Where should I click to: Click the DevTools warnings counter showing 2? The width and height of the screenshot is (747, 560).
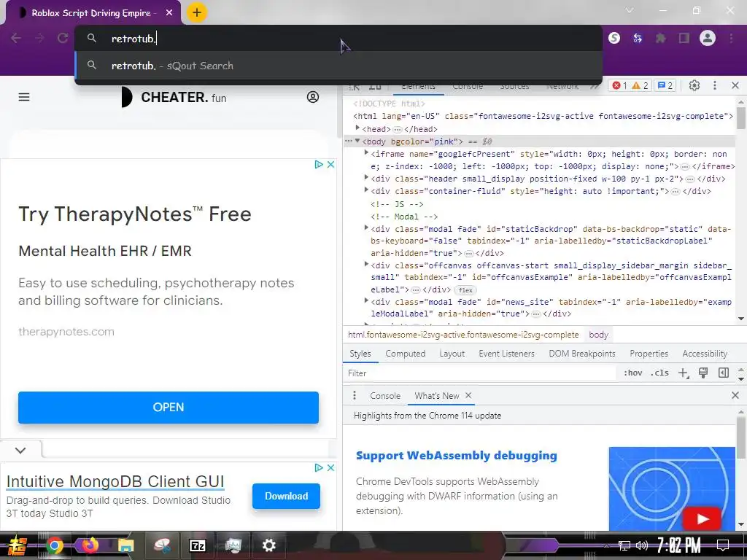(x=640, y=85)
